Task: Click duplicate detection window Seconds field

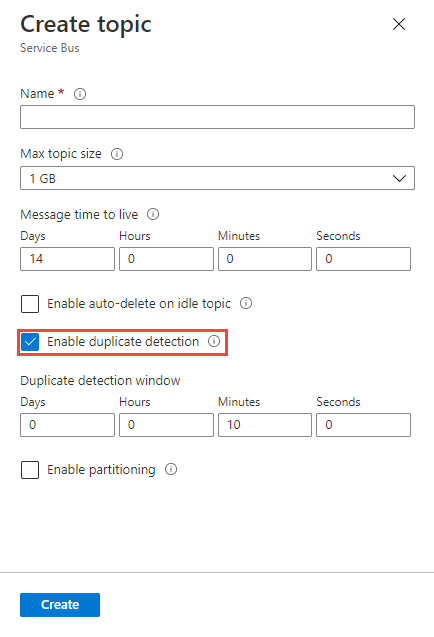Action: [x=363, y=425]
